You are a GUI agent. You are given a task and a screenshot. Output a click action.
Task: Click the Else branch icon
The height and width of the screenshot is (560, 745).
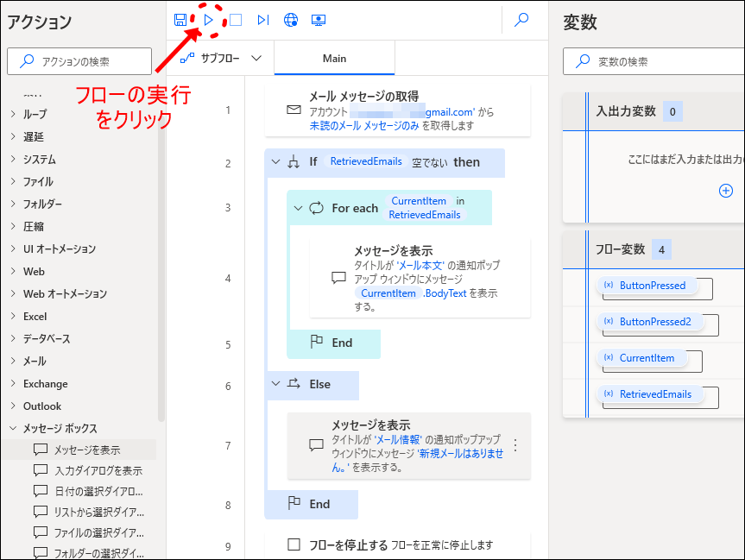click(294, 384)
